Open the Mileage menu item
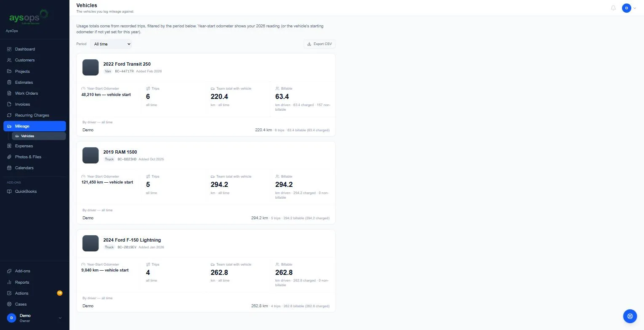The width and height of the screenshot is (644, 330). (x=35, y=126)
